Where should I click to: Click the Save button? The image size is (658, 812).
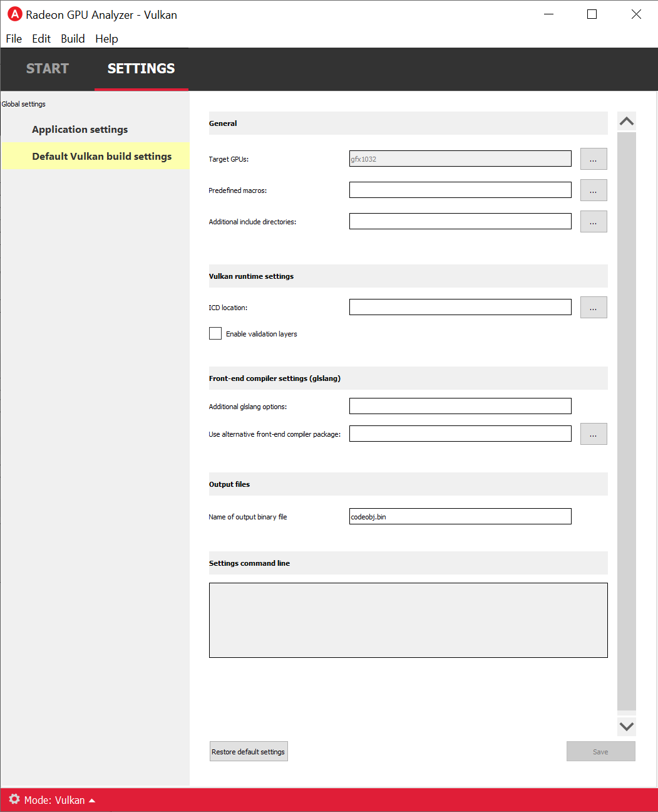click(600, 752)
